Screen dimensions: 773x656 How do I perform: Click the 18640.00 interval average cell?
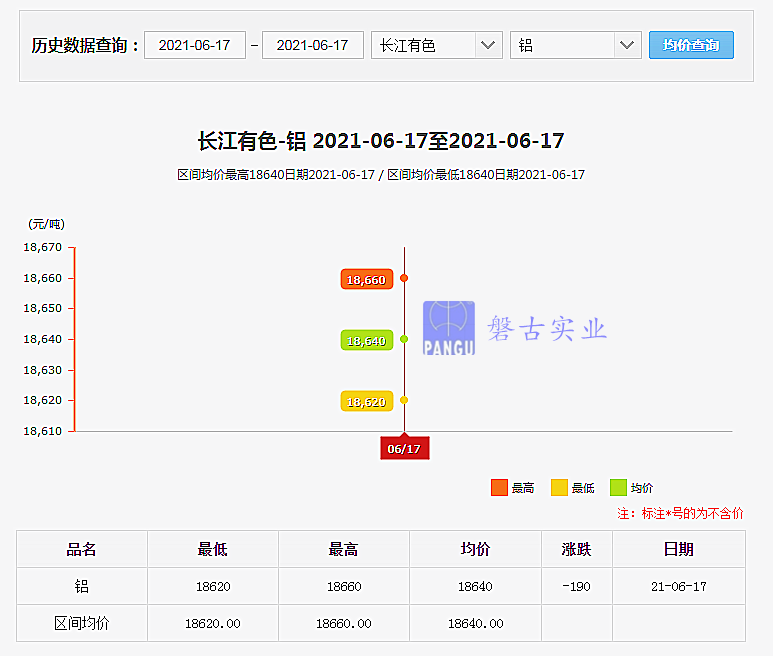[x=476, y=623]
